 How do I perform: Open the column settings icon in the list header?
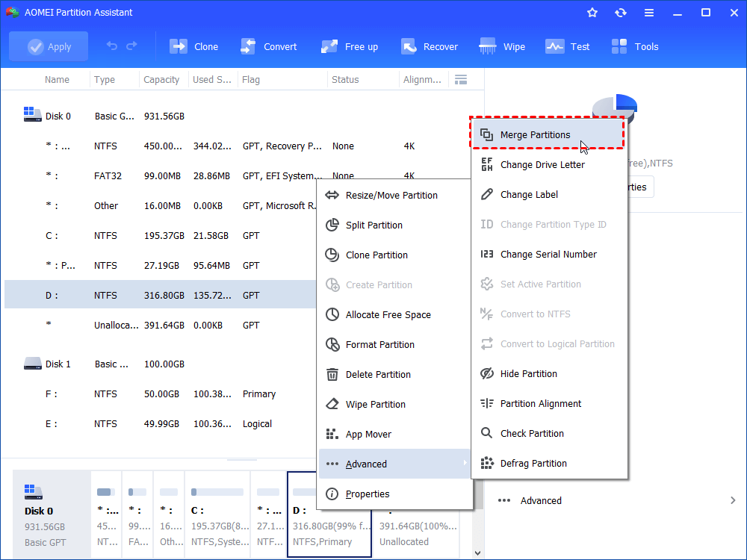(461, 79)
